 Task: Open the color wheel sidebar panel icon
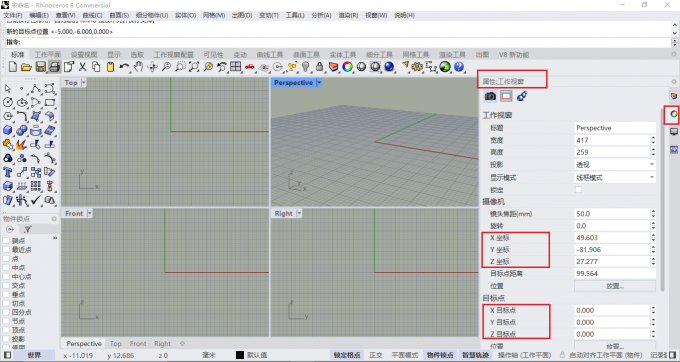tap(673, 114)
